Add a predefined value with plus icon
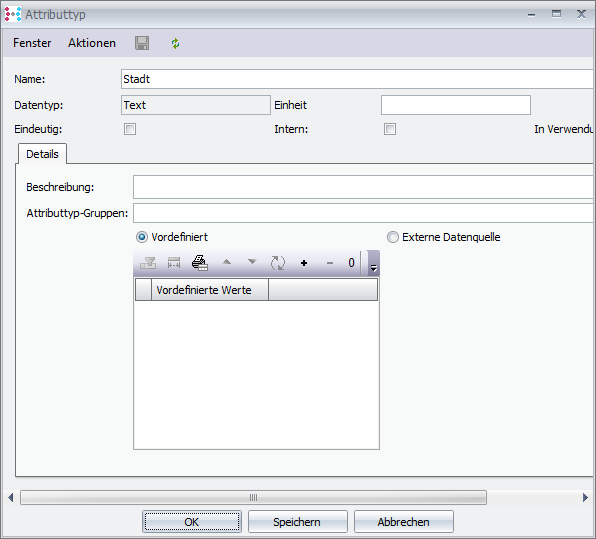This screenshot has height=539, width=596. click(304, 263)
